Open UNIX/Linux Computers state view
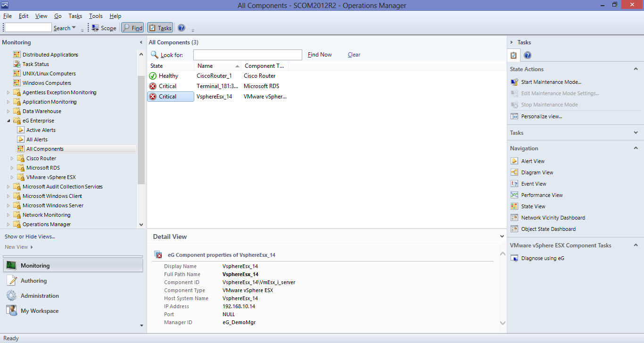 point(49,73)
